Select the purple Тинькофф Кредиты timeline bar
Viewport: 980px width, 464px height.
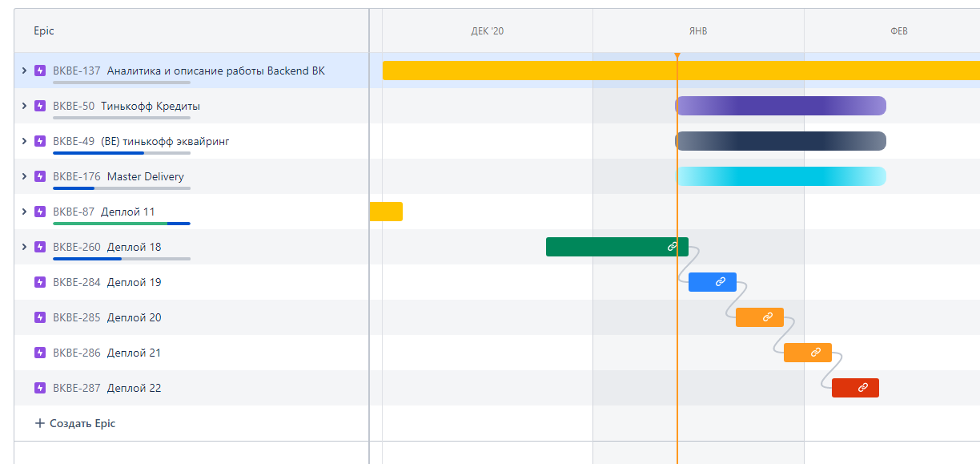tap(781, 106)
